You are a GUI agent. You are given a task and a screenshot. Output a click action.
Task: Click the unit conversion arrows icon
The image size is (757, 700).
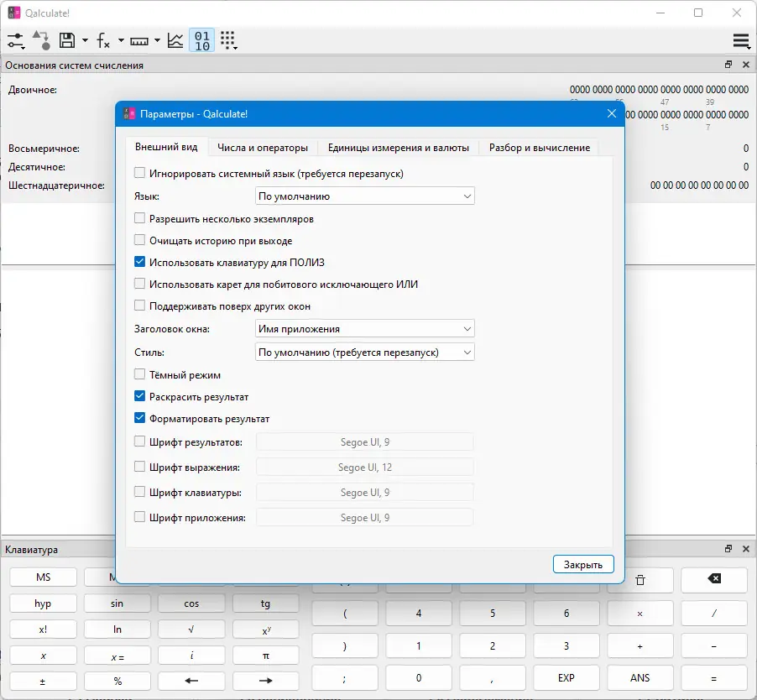click(41, 40)
